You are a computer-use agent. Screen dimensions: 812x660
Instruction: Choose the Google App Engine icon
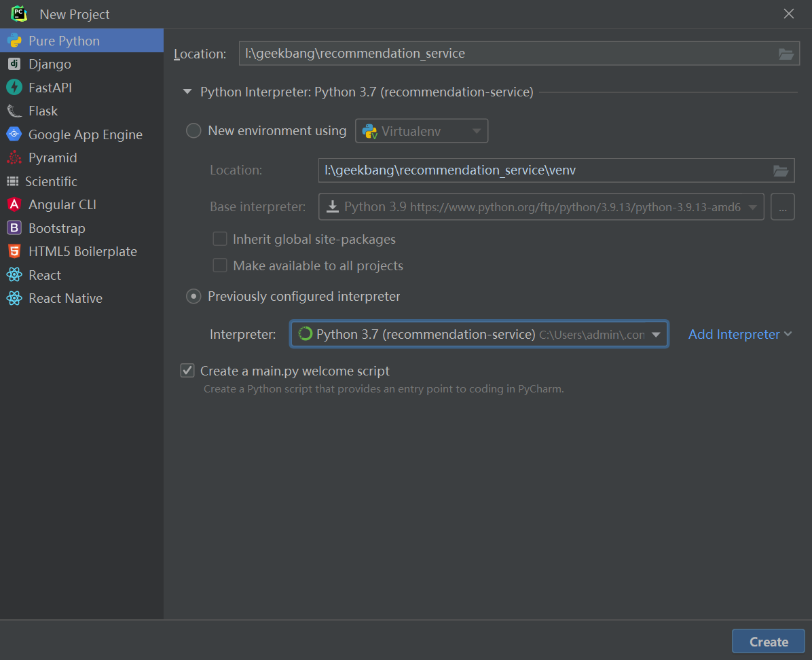click(x=14, y=134)
